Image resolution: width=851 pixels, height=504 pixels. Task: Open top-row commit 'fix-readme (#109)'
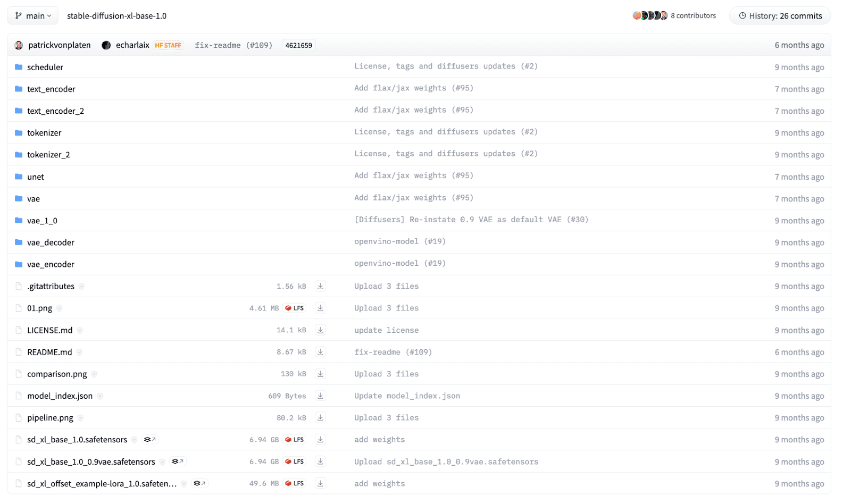tap(233, 45)
